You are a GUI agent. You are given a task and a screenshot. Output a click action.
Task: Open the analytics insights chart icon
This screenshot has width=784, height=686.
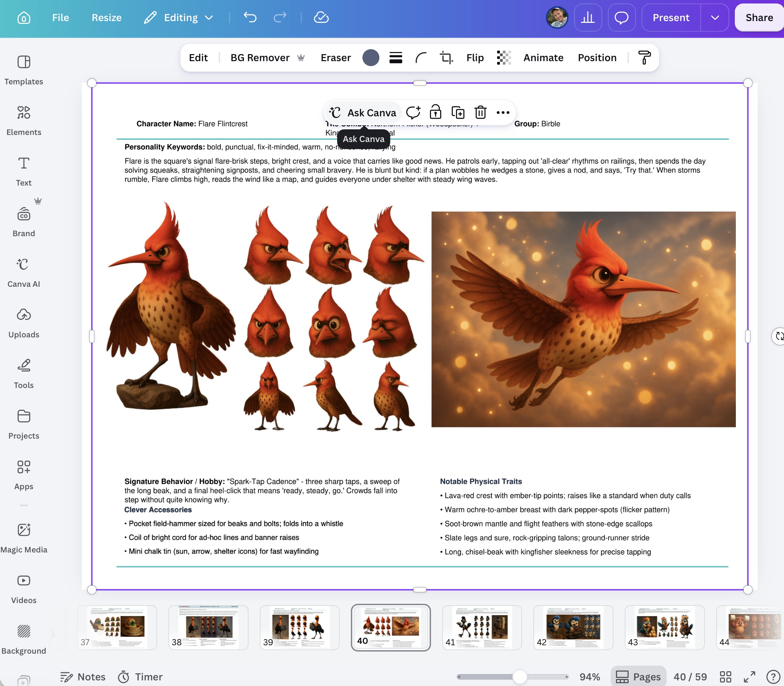tap(588, 18)
